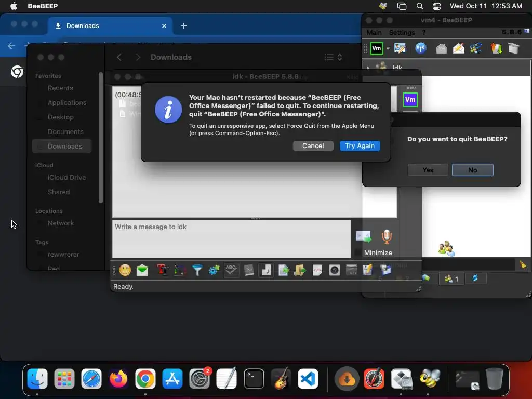Click the gray window panel icon in chat toolbar

coord(352,270)
